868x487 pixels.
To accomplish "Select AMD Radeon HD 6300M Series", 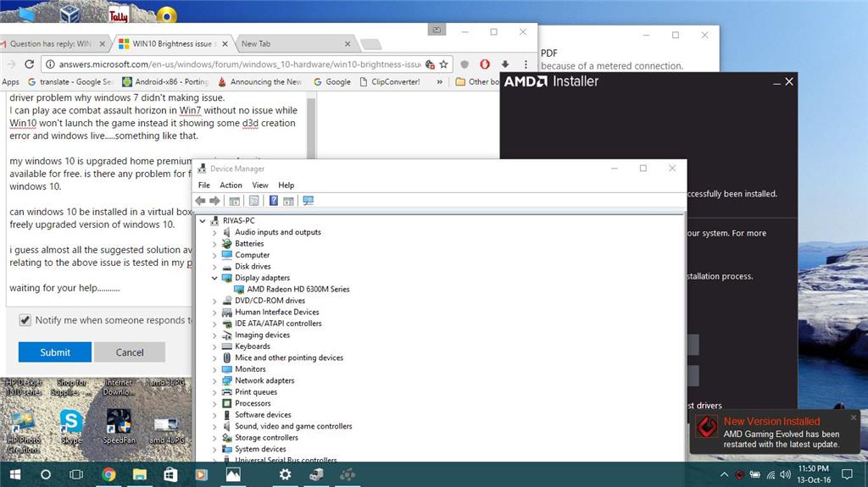I will coord(298,289).
